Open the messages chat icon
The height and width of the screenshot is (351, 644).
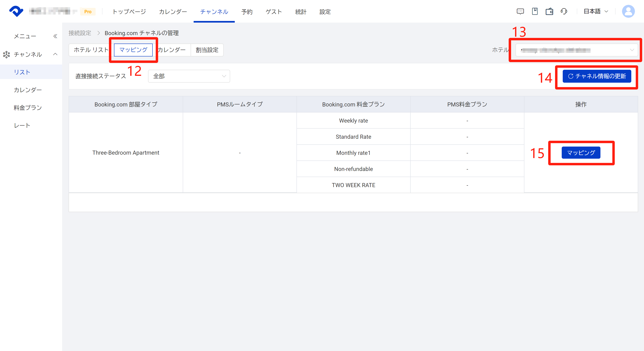pos(520,11)
